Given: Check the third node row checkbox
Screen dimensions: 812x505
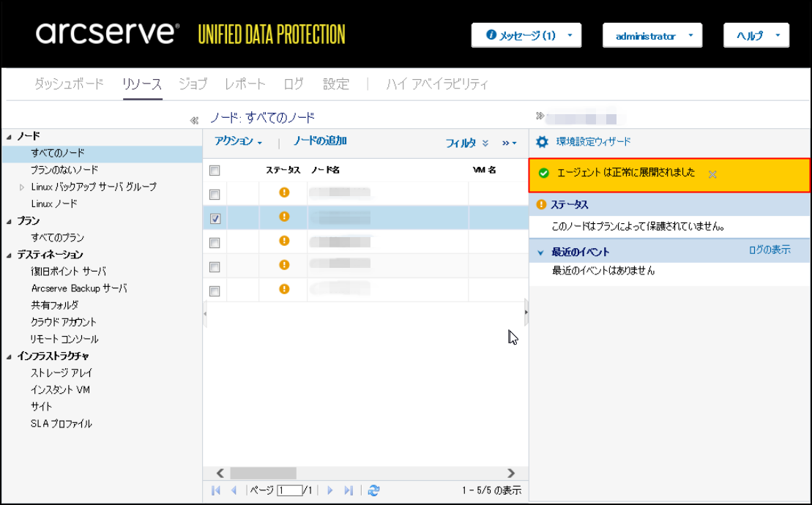Looking at the screenshot, I should pos(215,243).
